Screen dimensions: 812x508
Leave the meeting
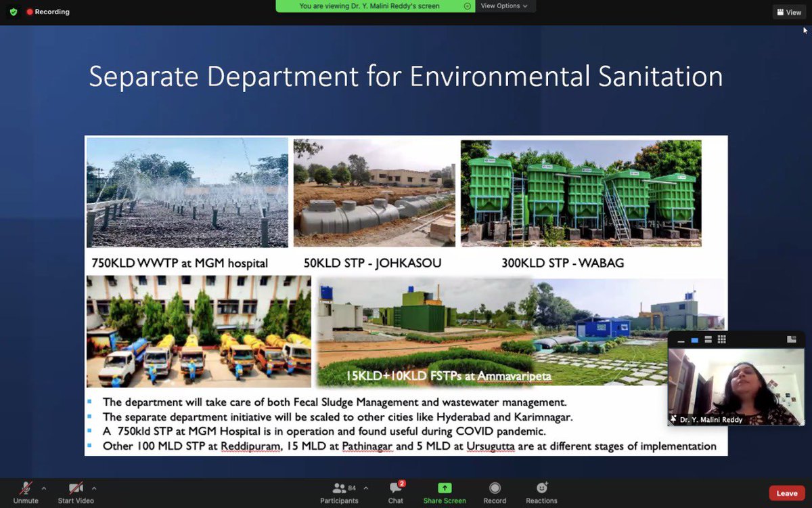point(787,493)
